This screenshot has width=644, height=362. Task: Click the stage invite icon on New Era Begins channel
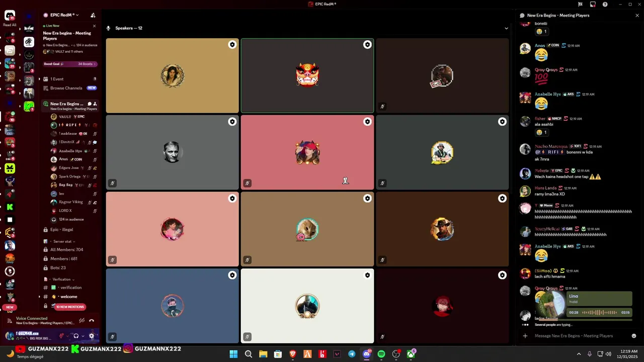95,104
